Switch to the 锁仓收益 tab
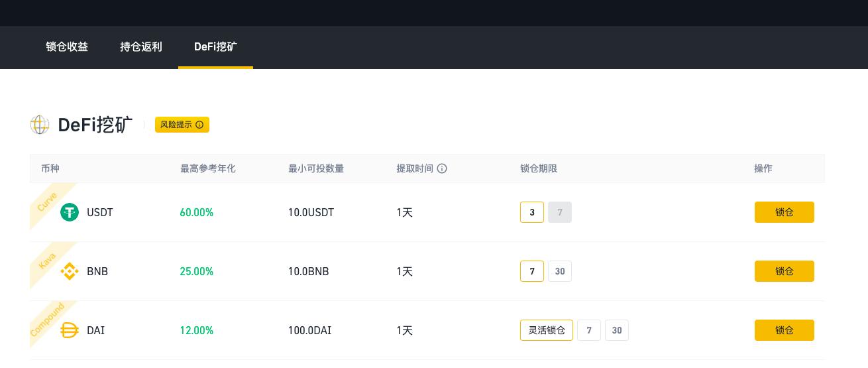868x368 pixels. (67, 47)
